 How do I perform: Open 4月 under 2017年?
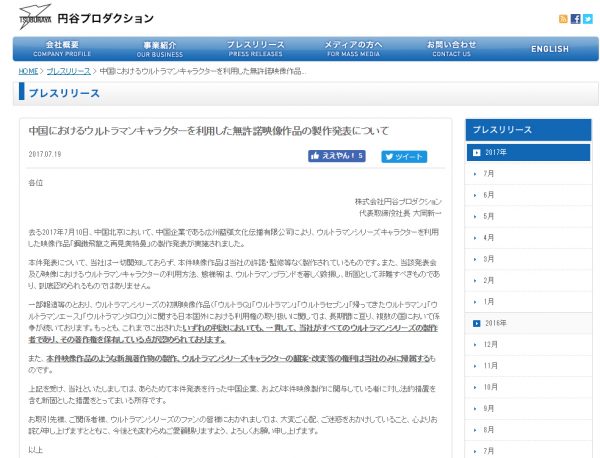click(x=528, y=238)
